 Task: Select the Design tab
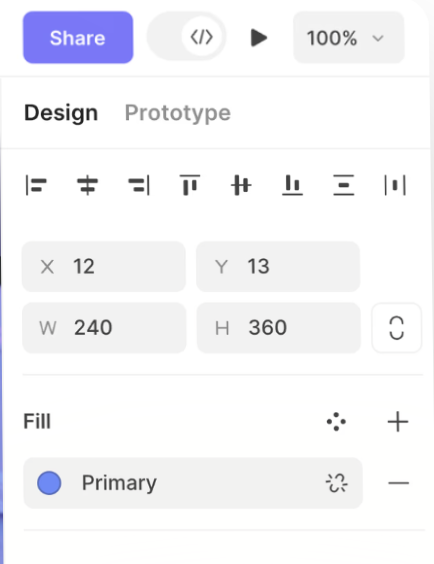pyautogui.click(x=61, y=113)
